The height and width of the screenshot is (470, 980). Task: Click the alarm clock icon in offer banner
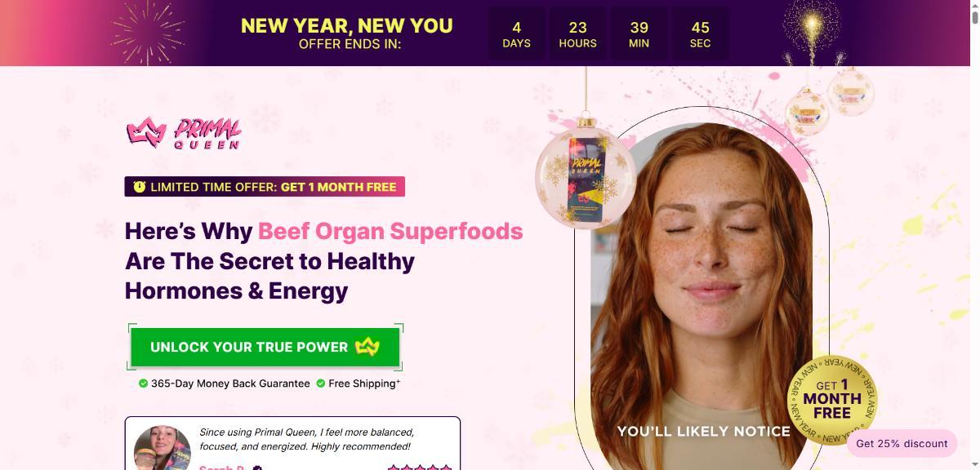point(140,187)
